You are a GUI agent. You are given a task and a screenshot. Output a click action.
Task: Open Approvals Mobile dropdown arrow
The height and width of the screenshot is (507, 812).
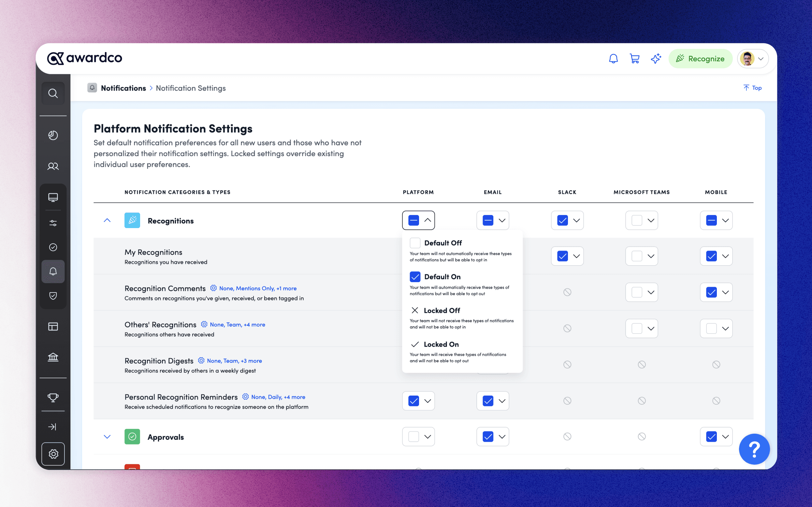point(725,437)
